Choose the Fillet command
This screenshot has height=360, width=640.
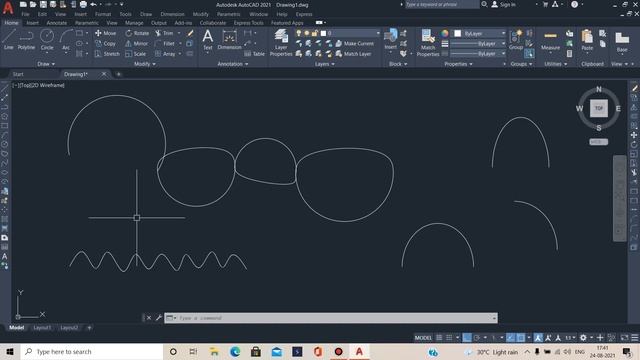pyautogui.click(x=165, y=43)
